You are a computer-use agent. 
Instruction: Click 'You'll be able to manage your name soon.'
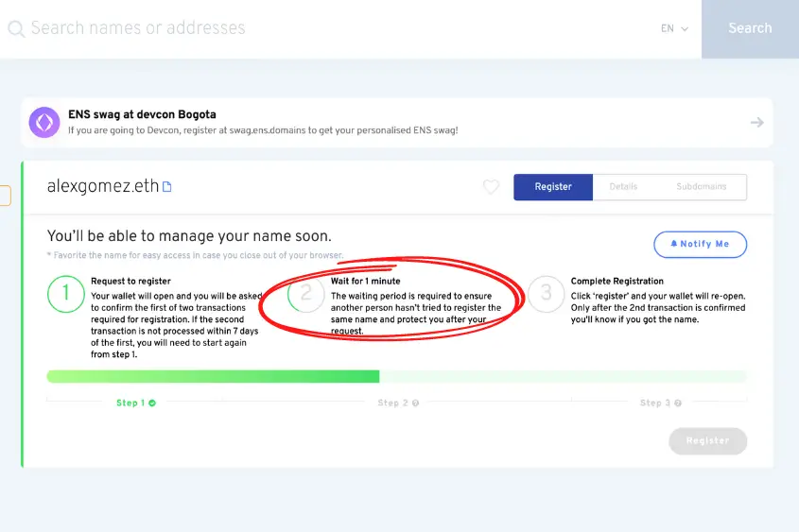pos(189,236)
